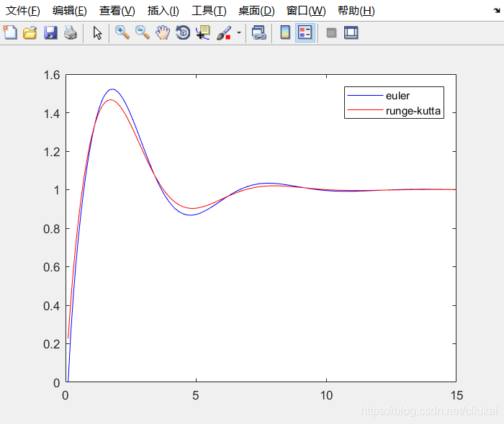Click the dock figure arrow at top right
This screenshot has height=424, width=504.
(x=497, y=11)
